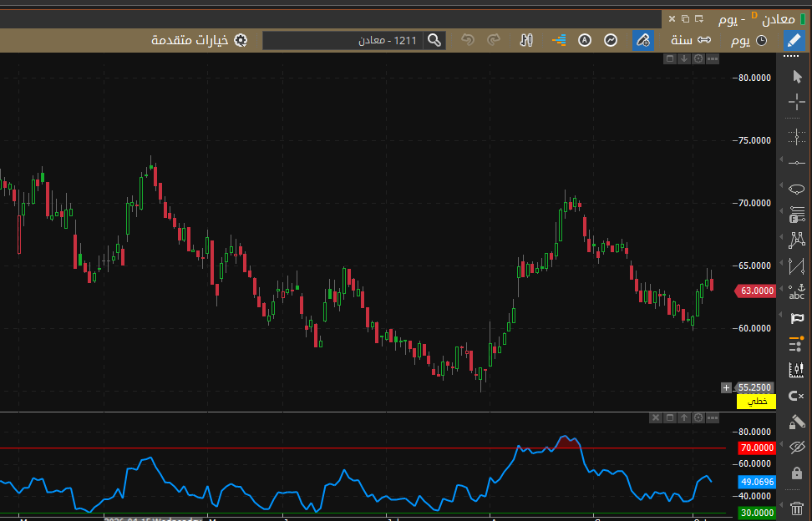Click the orange-blue volume profile icon
The width and height of the screenshot is (812, 521).
point(559,40)
